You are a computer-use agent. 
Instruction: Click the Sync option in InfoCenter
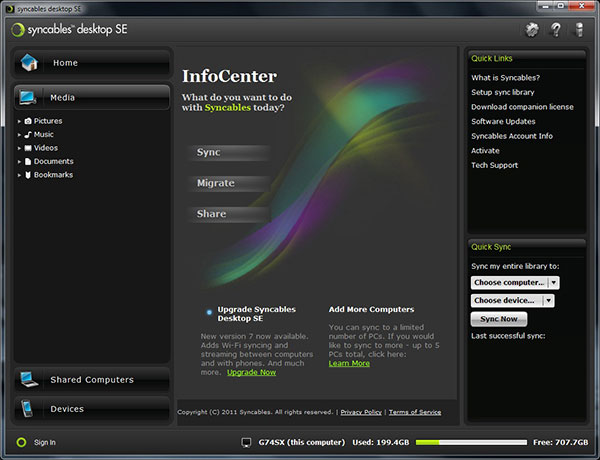(x=230, y=152)
